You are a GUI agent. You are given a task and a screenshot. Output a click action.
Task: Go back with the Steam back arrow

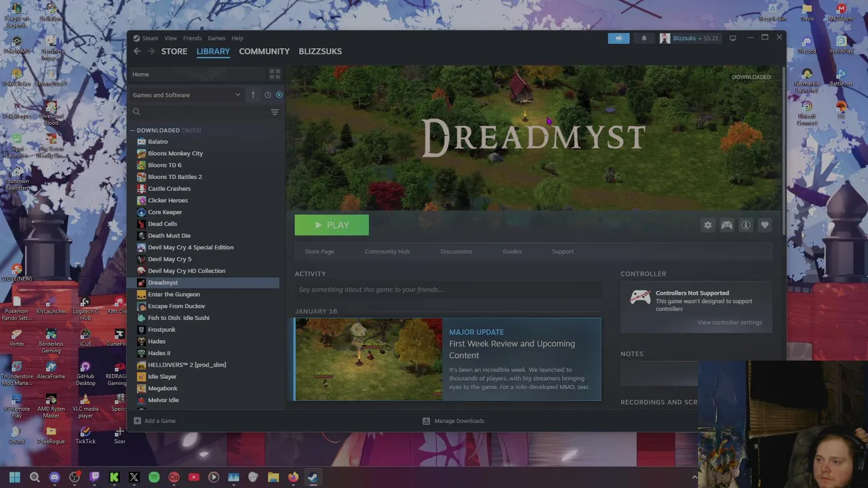tap(137, 52)
